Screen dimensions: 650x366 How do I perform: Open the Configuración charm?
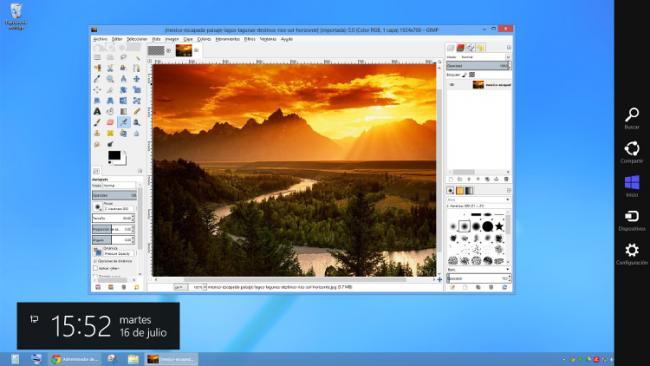tap(632, 254)
